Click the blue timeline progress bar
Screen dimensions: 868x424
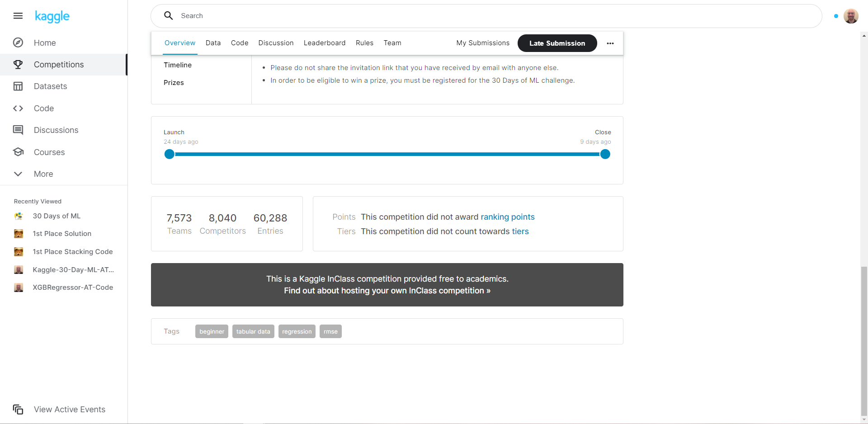click(387, 155)
